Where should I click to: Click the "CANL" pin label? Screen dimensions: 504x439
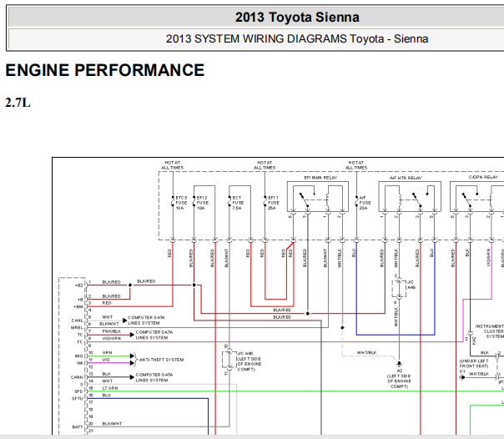tap(77, 320)
